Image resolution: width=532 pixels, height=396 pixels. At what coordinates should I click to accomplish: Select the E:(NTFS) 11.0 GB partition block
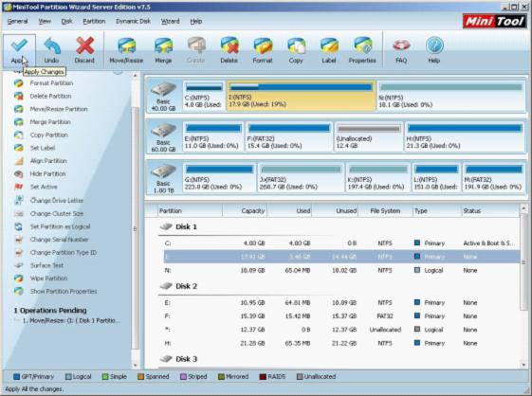coord(213,136)
